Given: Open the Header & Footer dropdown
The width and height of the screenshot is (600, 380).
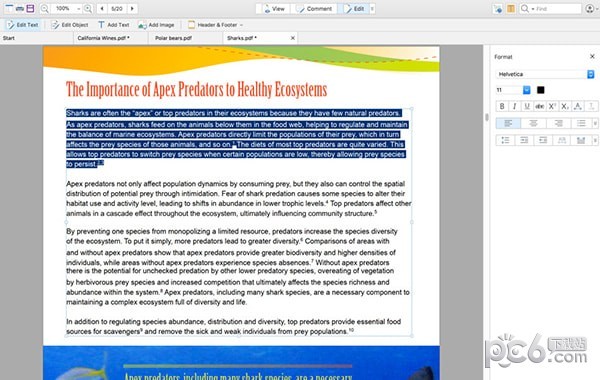Looking at the screenshot, I should tap(215, 25).
